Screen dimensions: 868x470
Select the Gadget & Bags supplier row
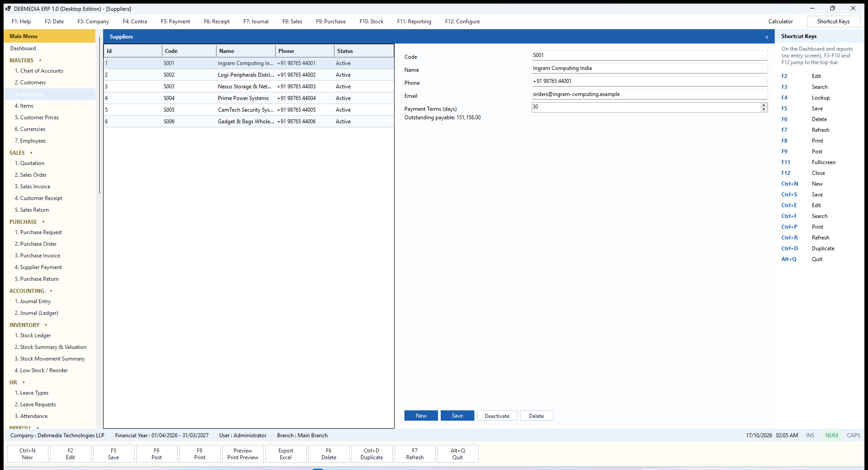(249, 122)
